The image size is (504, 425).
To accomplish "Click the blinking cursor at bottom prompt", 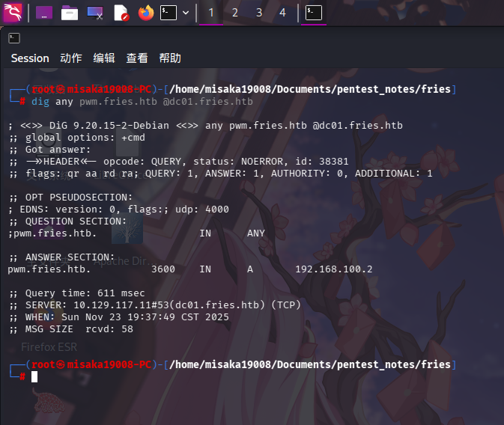I will [x=34, y=376].
